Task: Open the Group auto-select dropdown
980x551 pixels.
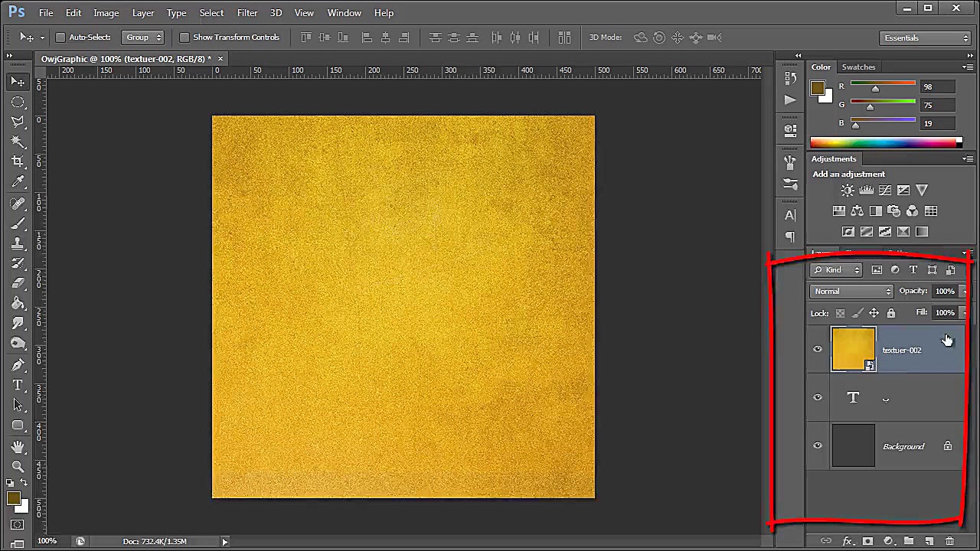Action: click(x=143, y=37)
